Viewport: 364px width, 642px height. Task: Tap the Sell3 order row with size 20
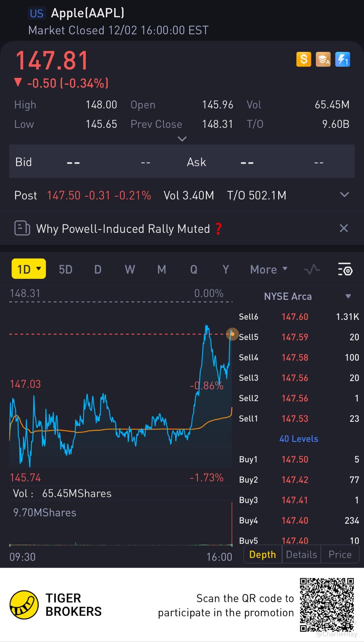[299, 378]
